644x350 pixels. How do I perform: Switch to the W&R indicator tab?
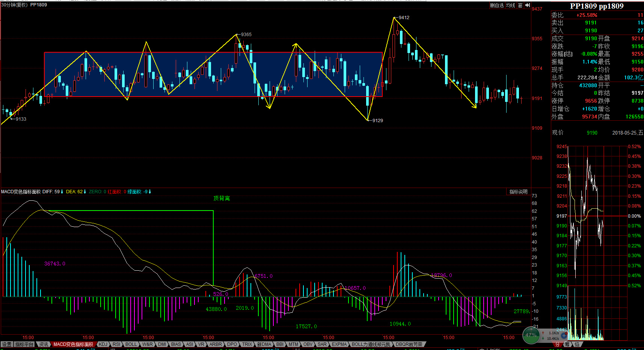pyautogui.click(x=148, y=344)
